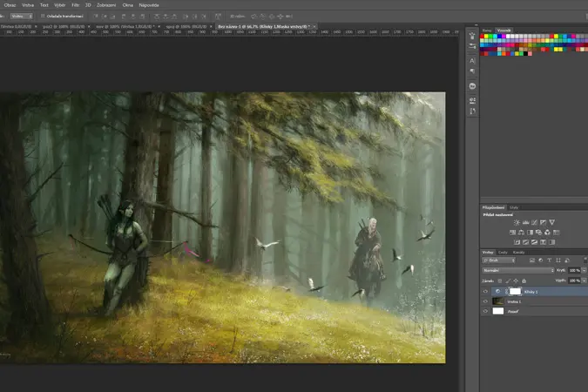Expand the collapsed dock arrows above side icons
Viewport: 588px width, 392px height.
tap(476, 25)
